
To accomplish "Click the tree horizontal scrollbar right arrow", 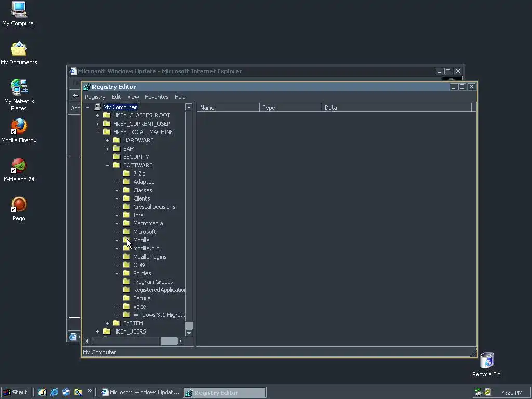I will click(180, 341).
